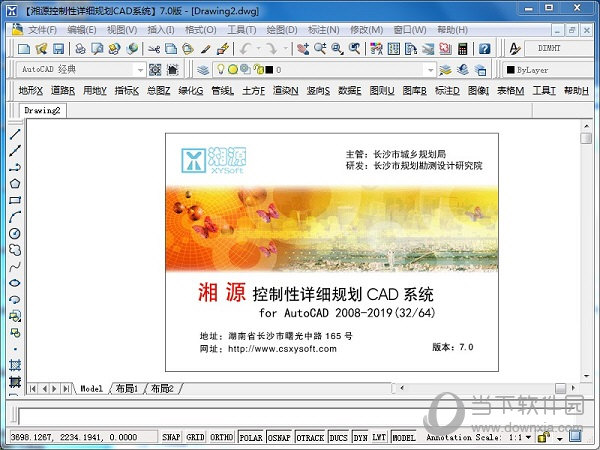Toggle ORTHO mode in status bar

222,437
